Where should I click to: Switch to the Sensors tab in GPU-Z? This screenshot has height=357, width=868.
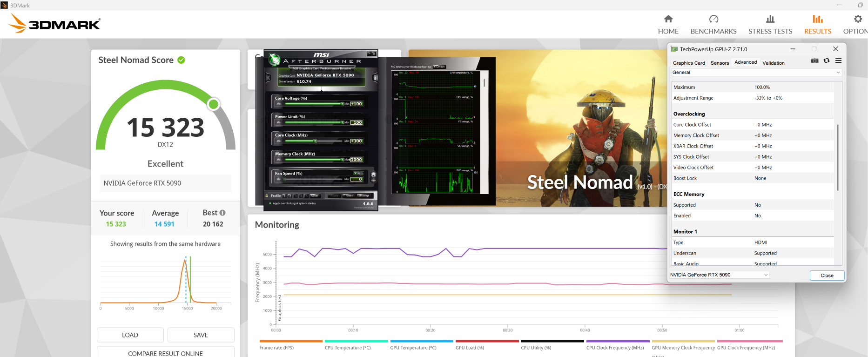[x=720, y=63]
